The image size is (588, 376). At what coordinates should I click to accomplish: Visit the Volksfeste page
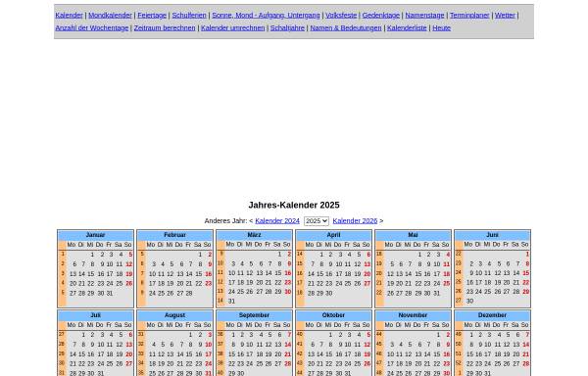click(341, 16)
